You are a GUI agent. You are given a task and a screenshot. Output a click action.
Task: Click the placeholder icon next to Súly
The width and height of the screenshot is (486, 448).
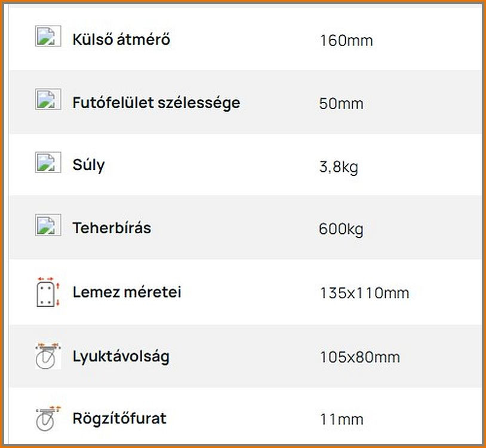tap(48, 162)
